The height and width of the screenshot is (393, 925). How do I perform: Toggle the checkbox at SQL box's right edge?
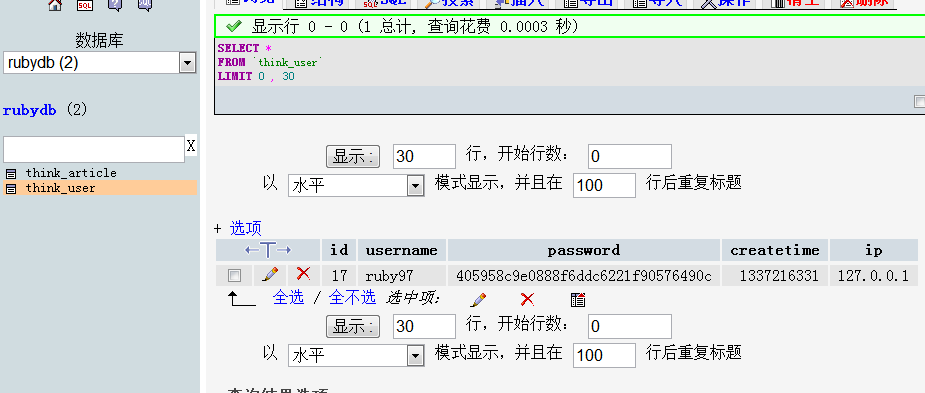[x=920, y=101]
